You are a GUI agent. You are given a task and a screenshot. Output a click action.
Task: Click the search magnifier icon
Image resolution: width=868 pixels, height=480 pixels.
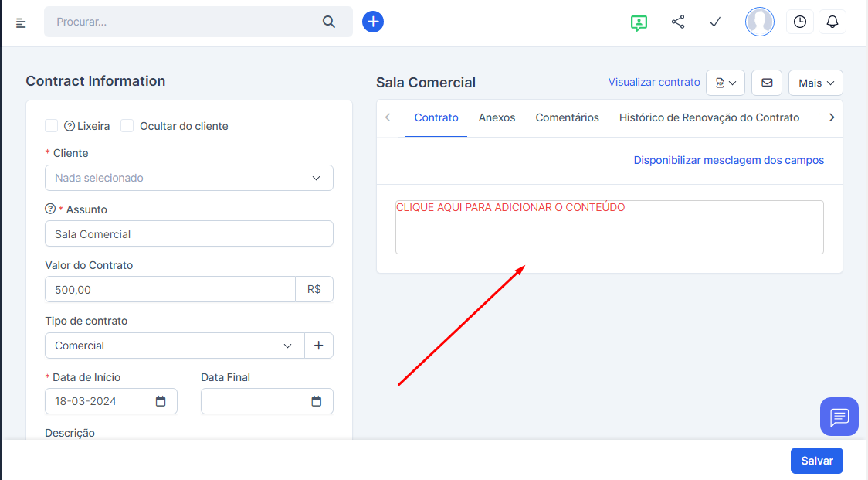click(329, 22)
